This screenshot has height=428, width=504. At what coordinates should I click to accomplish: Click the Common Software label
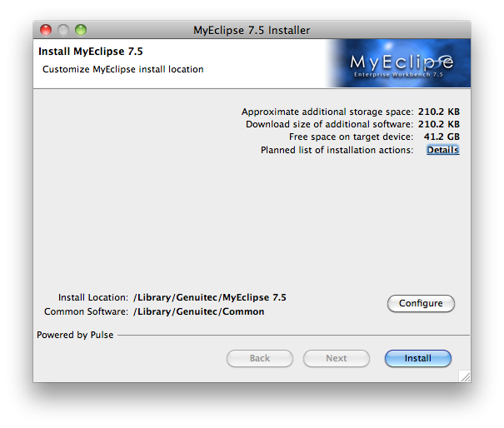[86, 311]
